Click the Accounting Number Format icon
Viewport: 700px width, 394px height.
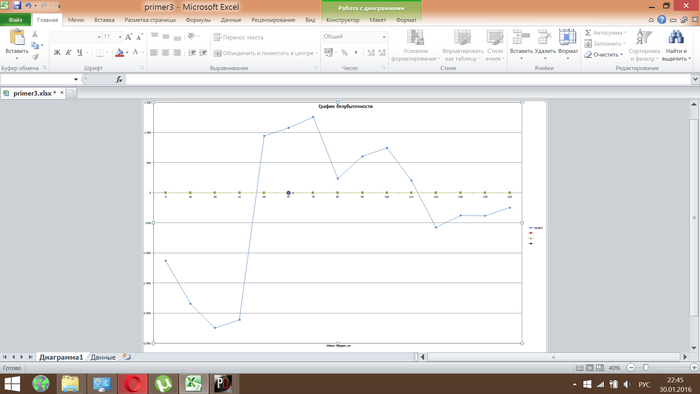pyautogui.click(x=329, y=53)
